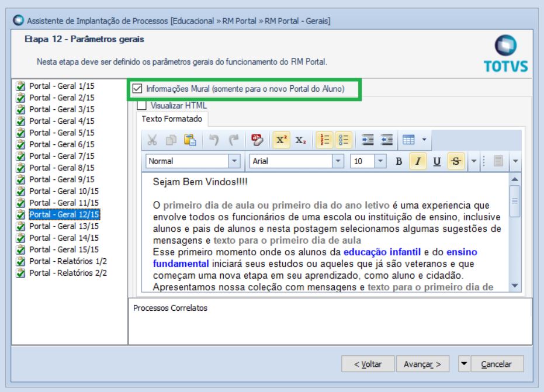Toggle Italic formatting

tap(418, 161)
